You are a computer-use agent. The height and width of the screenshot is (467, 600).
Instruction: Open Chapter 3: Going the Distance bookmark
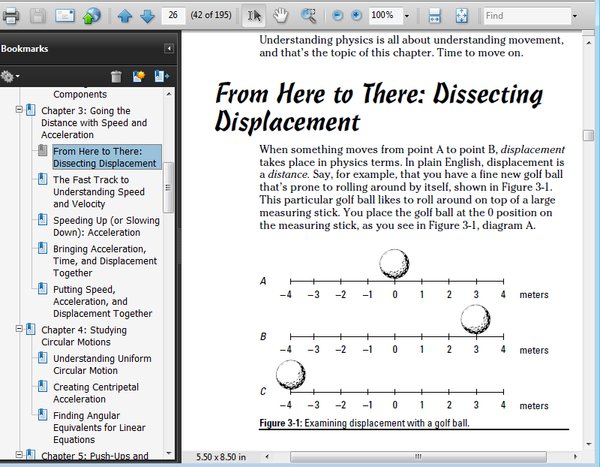pos(94,123)
